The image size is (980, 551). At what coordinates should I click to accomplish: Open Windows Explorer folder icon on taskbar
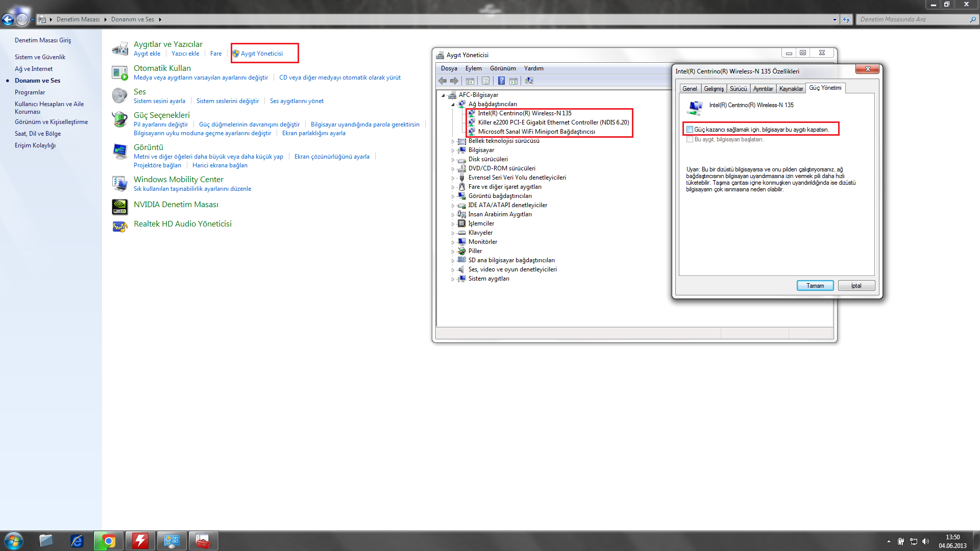click(x=46, y=541)
